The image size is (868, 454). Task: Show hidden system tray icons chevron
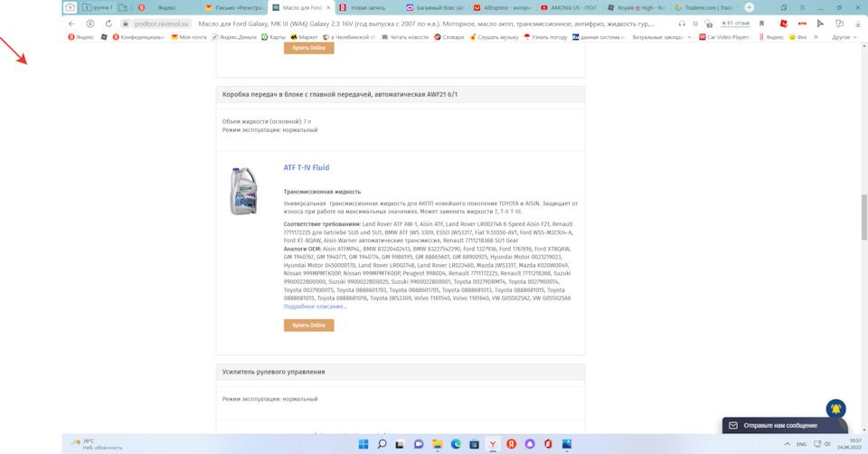point(787,444)
